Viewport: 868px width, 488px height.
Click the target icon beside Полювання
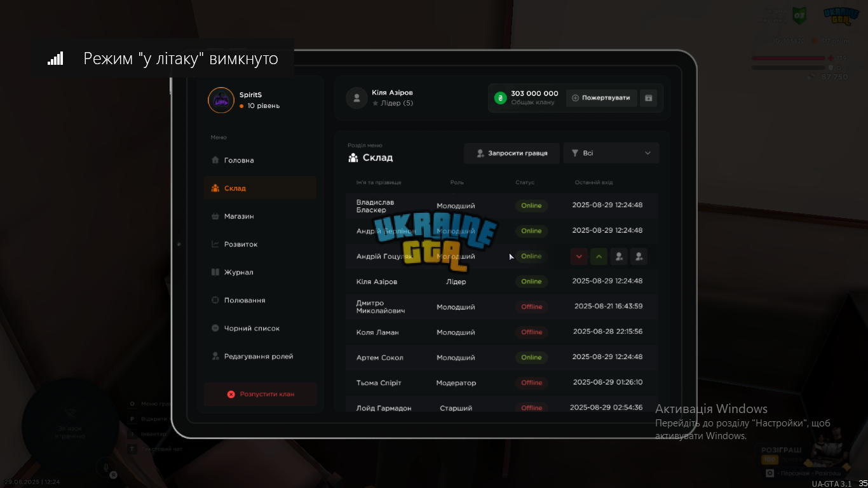point(215,300)
